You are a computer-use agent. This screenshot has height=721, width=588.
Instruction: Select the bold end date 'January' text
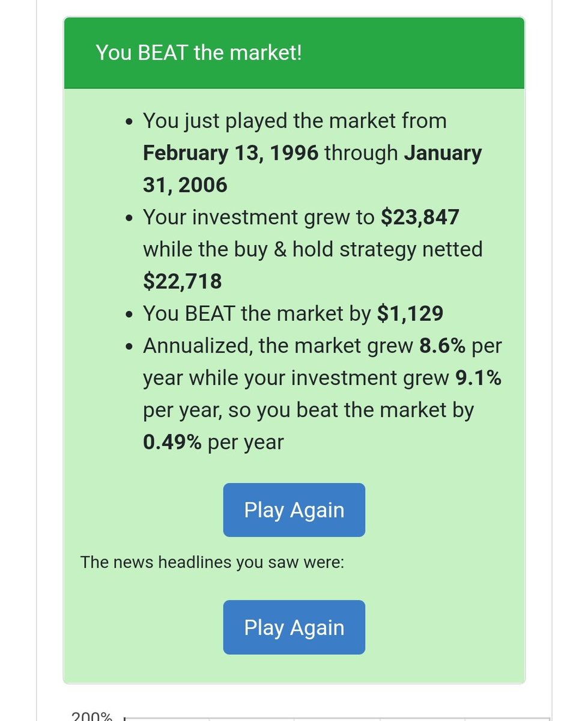(x=443, y=153)
